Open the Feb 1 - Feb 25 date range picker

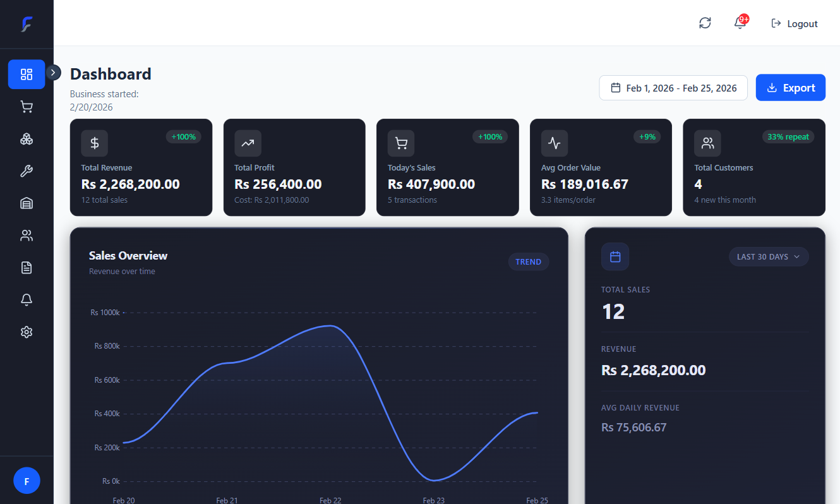(x=673, y=88)
